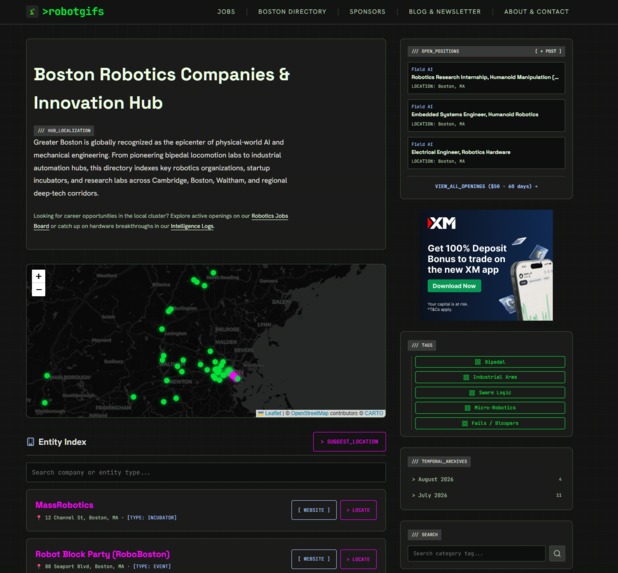Open the robotgifs logo home link
The width and height of the screenshot is (618, 573).
(65, 11)
